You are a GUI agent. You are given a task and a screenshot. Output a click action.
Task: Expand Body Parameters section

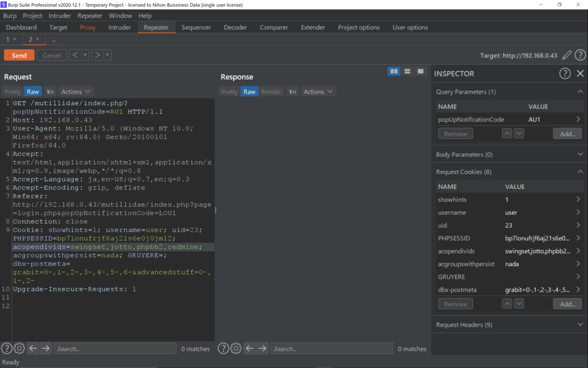pyautogui.click(x=580, y=155)
